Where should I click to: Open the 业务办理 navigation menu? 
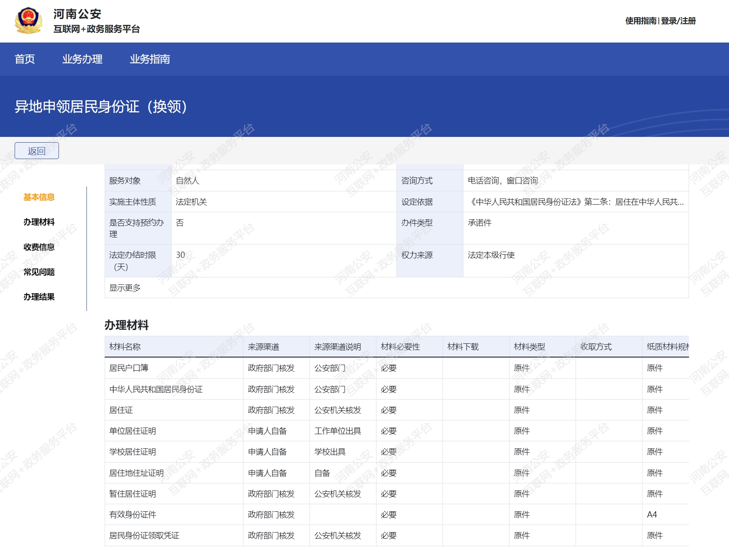click(x=82, y=59)
